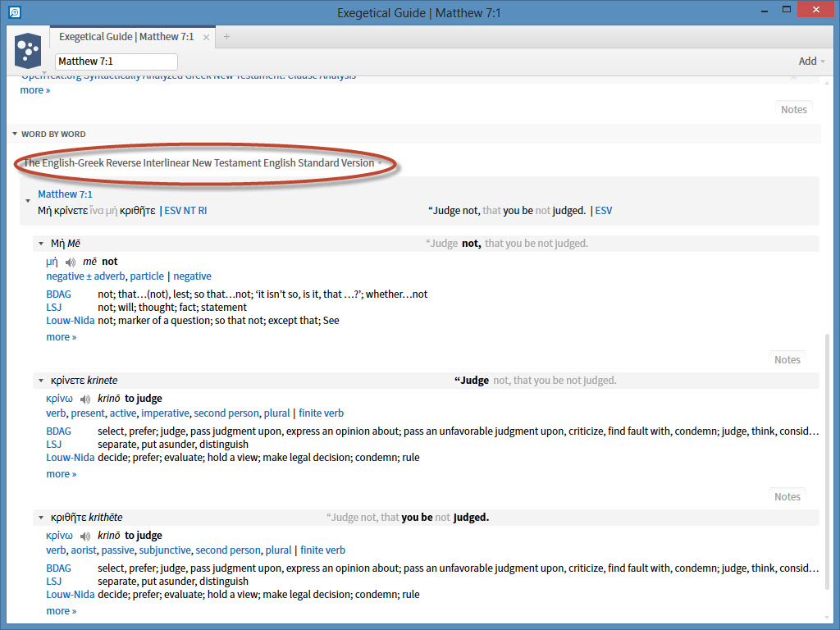Open BDAG entry under κρίνετε

[58, 431]
